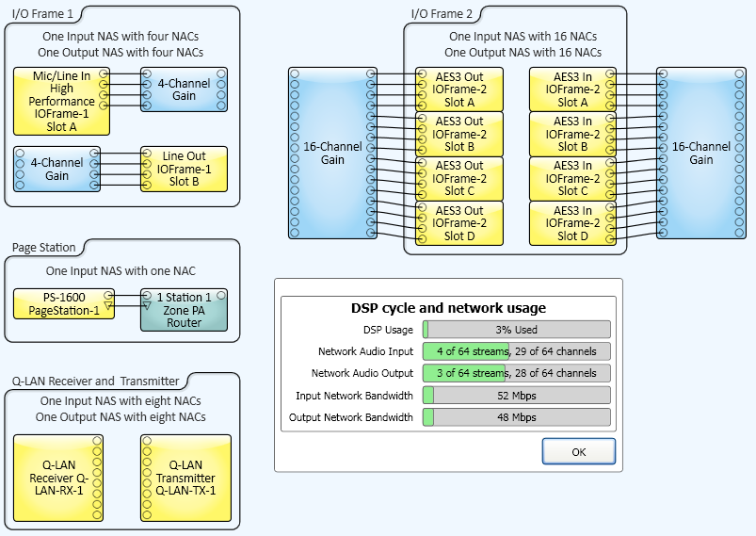Click the PS-1600 triangular control pin
The width and height of the screenshot is (756, 536).
(x=108, y=305)
